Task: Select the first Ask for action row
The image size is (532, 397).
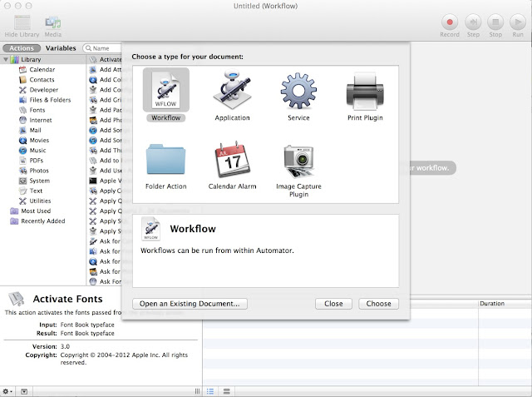Action: pyautogui.click(x=105, y=241)
